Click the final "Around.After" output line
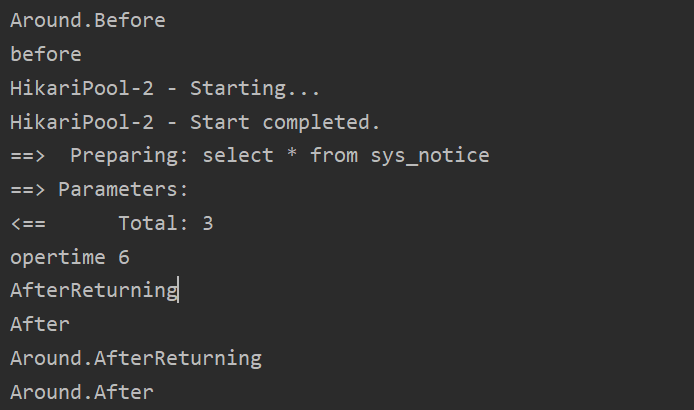Screen dimensions: 694x410 click(82, 392)
